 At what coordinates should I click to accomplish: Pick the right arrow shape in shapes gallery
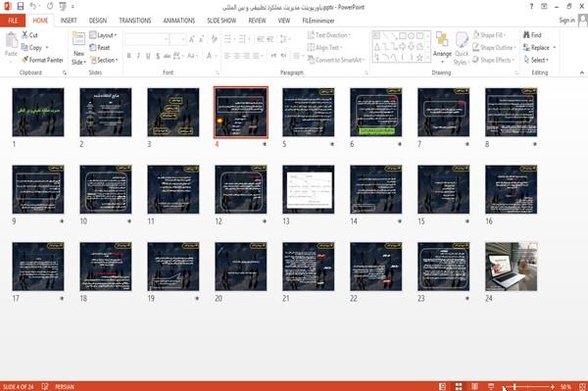[x=403, y=47]
